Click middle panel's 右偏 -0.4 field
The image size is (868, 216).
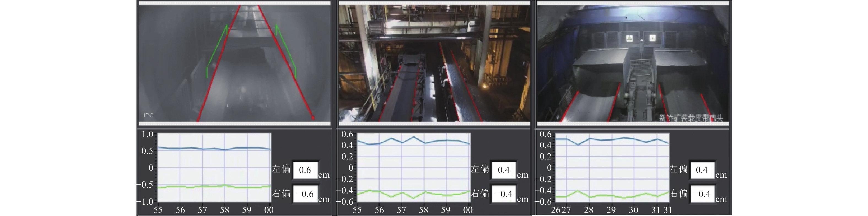[504, 194]
